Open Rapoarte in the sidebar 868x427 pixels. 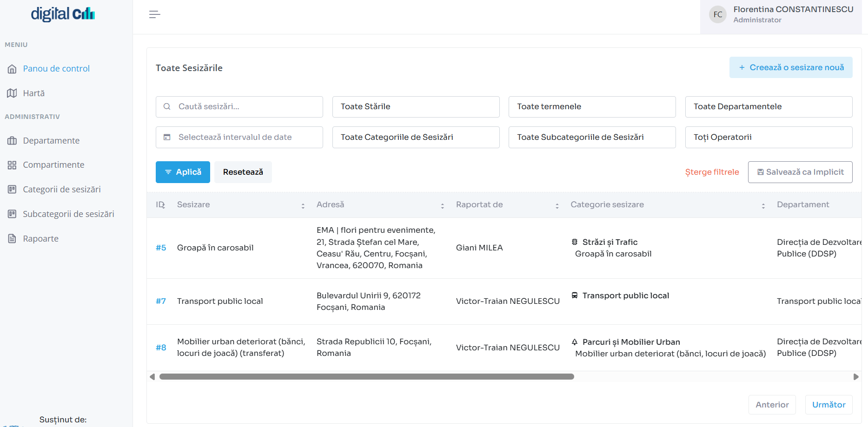pyautogui.click(x=41, y=239)
